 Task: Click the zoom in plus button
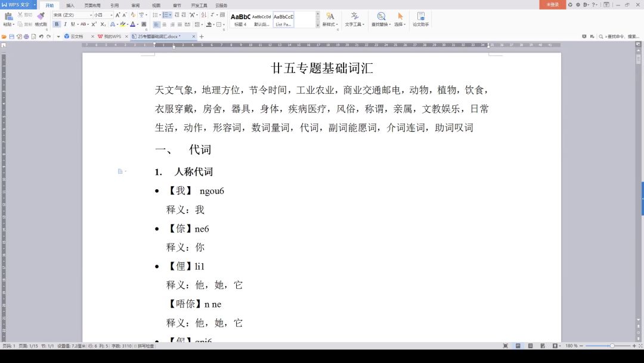pos(634,346)
